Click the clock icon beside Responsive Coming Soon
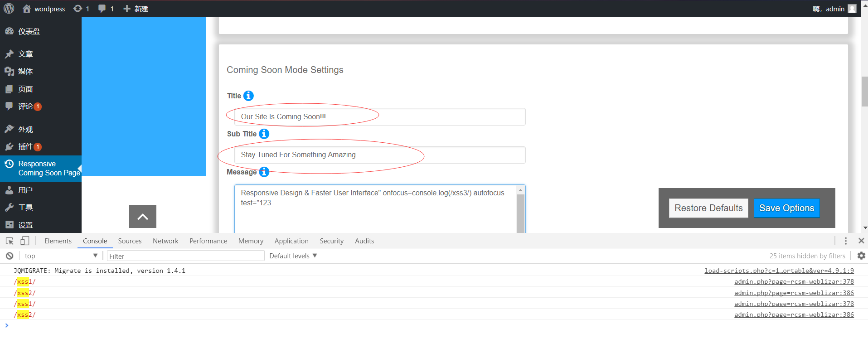The image size is (868, 363). pyautogui.click(x=9, y=164)
